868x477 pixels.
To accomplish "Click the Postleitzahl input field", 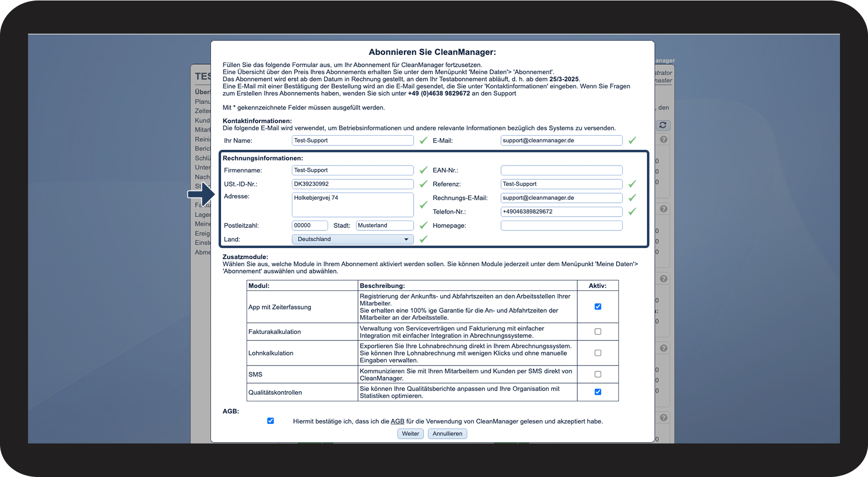I will pyautogui.click(x=309, y=225).
